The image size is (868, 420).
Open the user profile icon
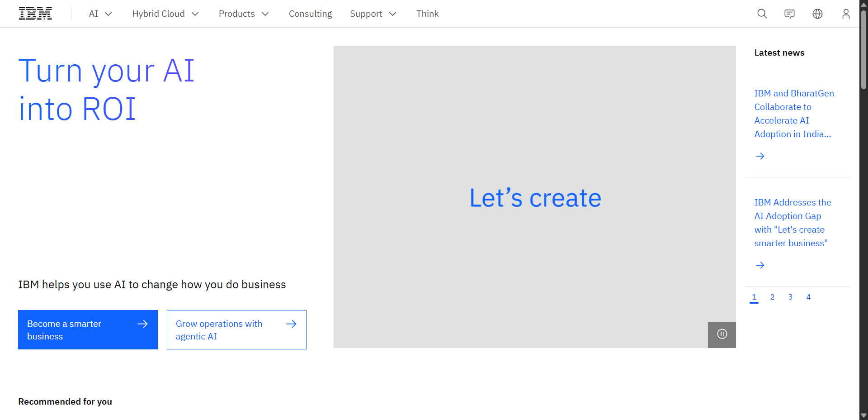846,14
